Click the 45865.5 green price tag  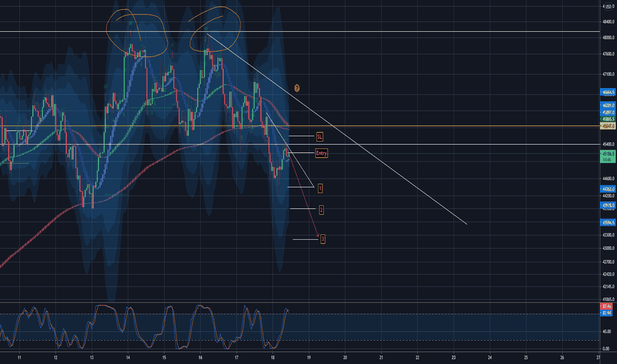608,119
